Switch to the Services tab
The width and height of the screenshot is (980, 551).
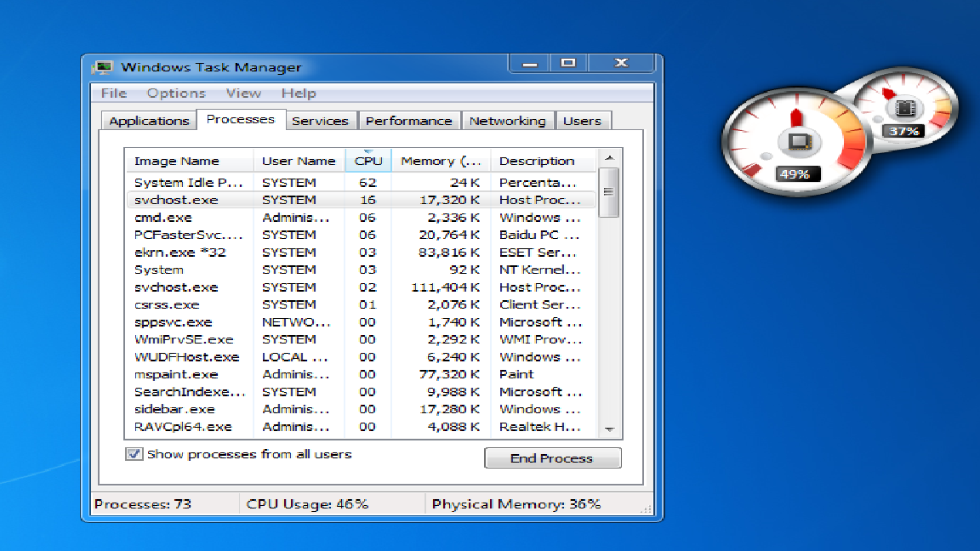[x=320, y=121]
